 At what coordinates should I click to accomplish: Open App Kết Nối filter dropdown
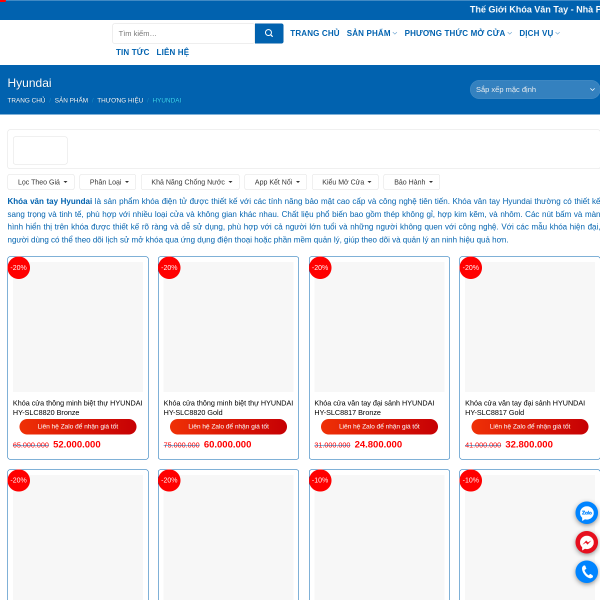click(276, 182)
